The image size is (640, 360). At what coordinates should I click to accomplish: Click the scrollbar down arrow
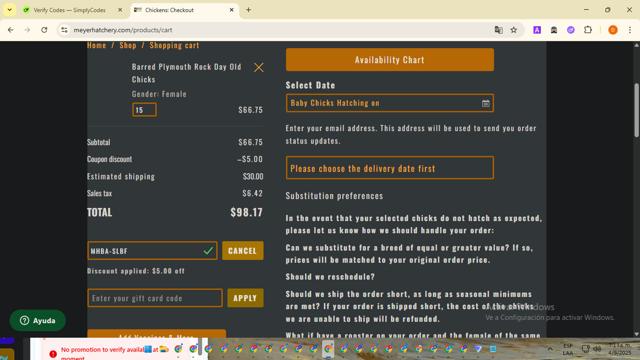[636, 334]
